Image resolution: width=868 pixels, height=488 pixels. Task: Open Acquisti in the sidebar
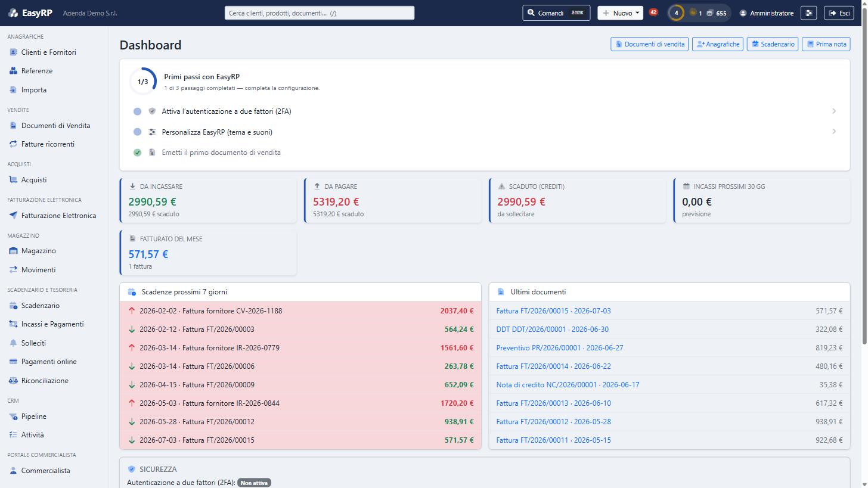point(34,180)
